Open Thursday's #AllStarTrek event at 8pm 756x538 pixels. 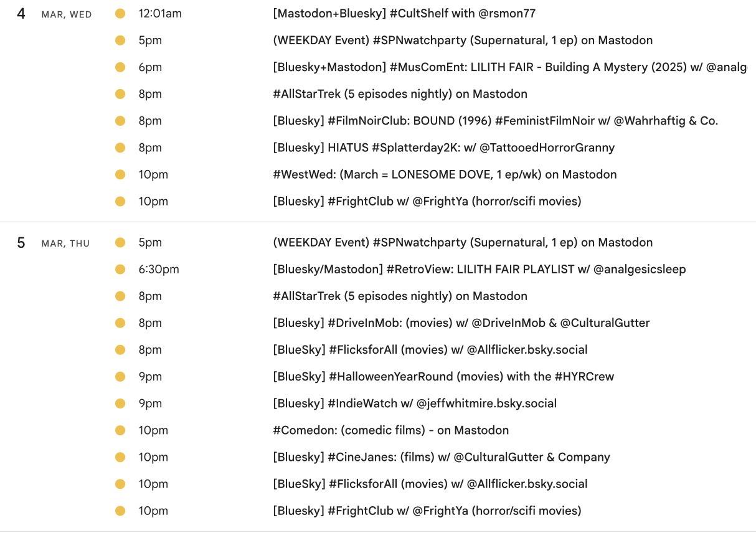point(400,296)
